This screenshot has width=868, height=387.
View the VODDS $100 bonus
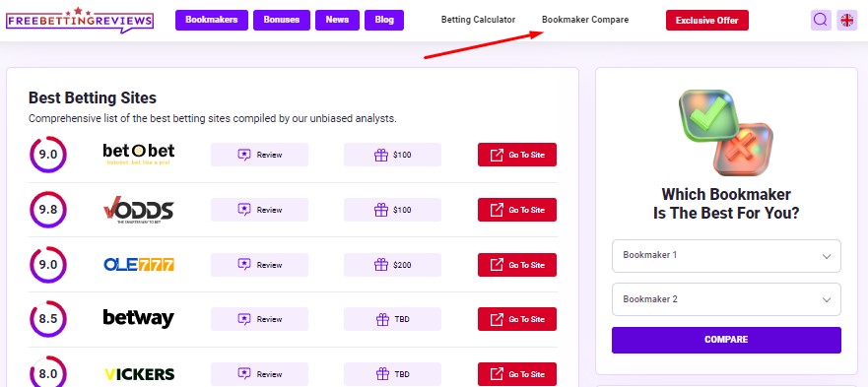click(392, 210)
